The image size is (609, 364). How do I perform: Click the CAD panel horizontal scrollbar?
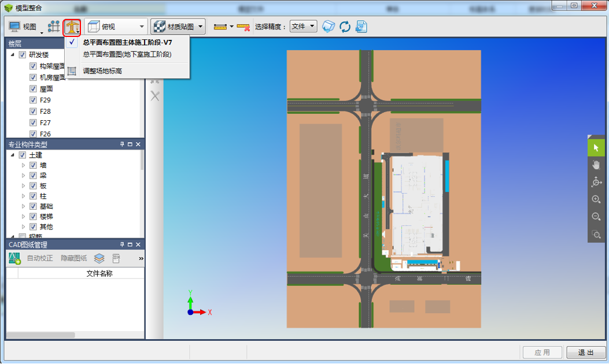(x=40, y=335)
